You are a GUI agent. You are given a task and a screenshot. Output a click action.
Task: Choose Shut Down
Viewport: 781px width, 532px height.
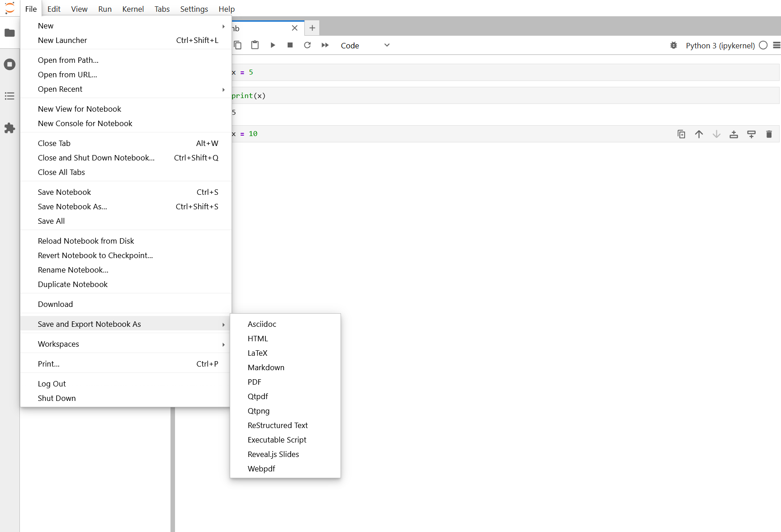126,398
